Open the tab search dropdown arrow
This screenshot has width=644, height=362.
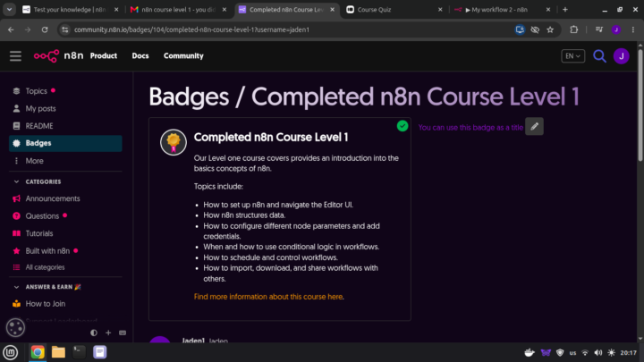click(9, 10)
